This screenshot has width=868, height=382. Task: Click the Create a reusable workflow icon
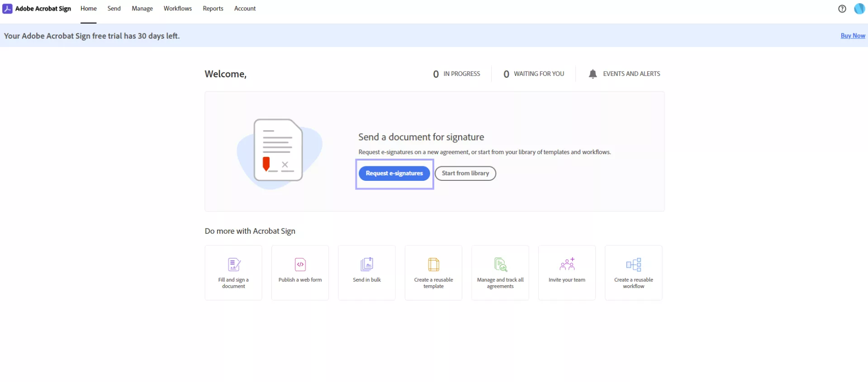click(x=634, y=264)
